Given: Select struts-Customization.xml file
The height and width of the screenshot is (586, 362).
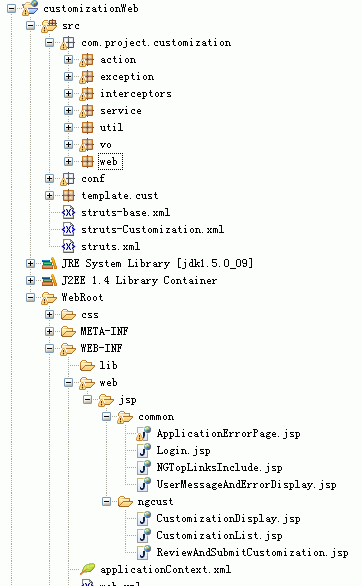Looking at the screenshot, I should (152, 229).
